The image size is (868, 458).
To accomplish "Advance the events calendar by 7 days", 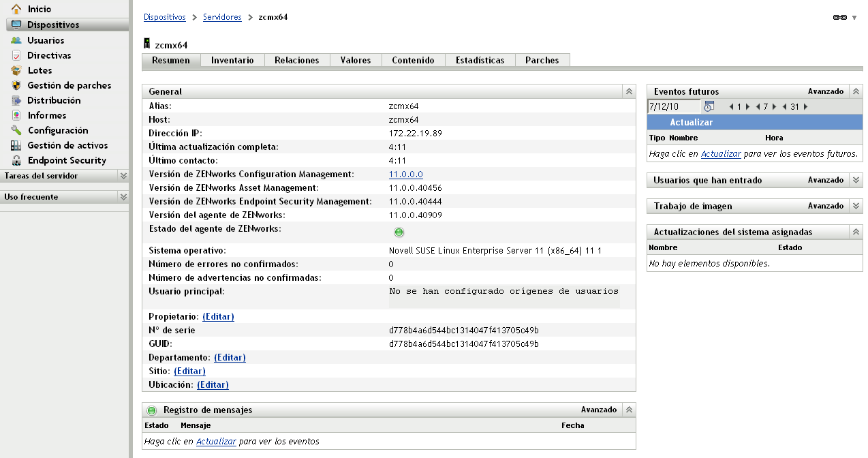I will (x=775, y=106).
